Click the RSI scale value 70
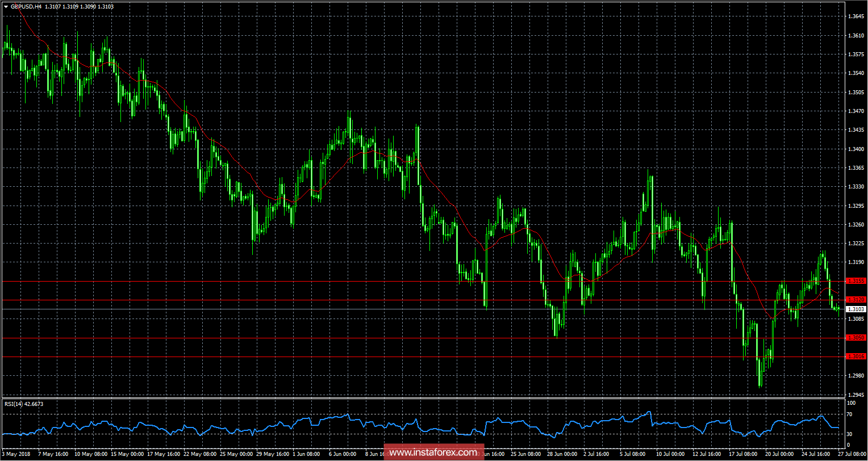The width and height of the screenshot is (868, 461). coord(850,415)
